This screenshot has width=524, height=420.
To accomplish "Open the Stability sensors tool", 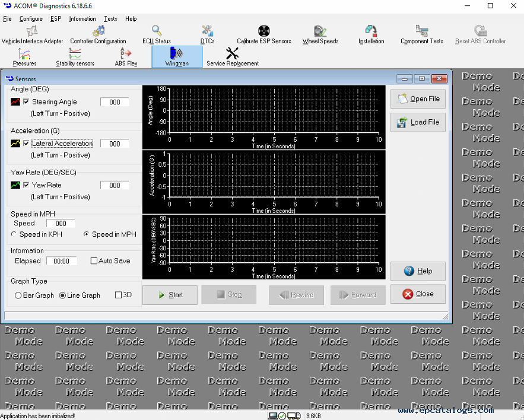I will click(x=75, y=57).
